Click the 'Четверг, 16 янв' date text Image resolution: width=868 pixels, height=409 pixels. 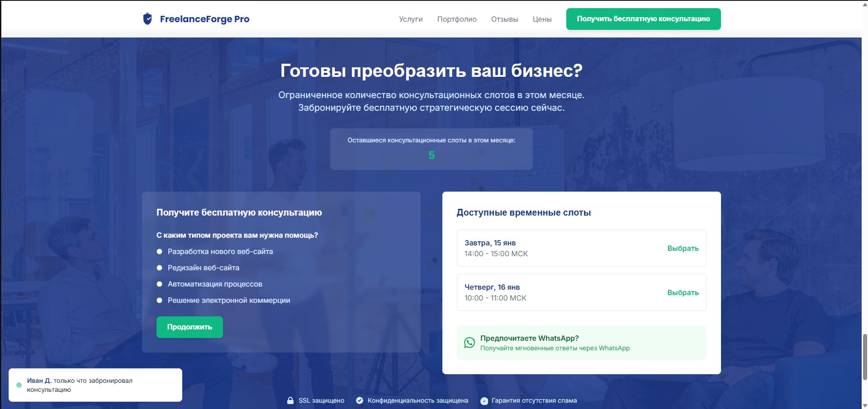[x=492, y=287]
